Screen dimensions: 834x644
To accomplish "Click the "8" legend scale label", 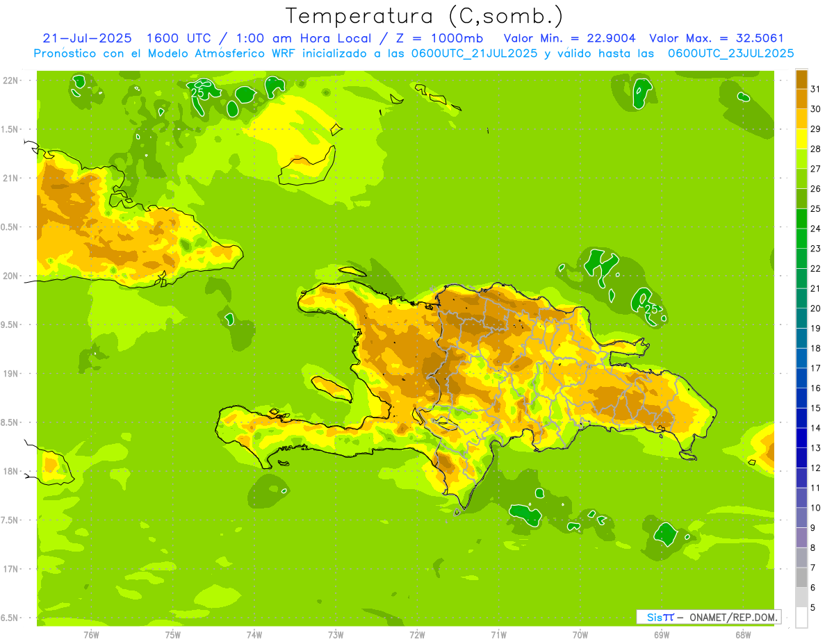I will point(813,547).
